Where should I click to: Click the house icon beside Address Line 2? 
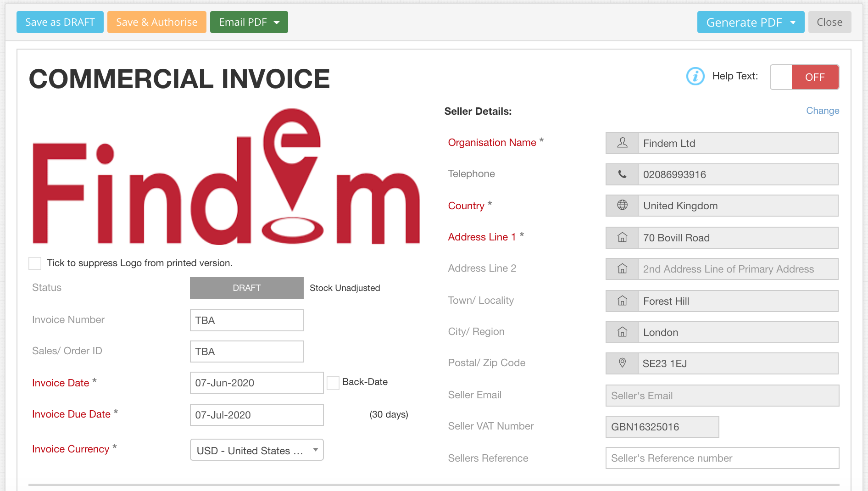622,269
